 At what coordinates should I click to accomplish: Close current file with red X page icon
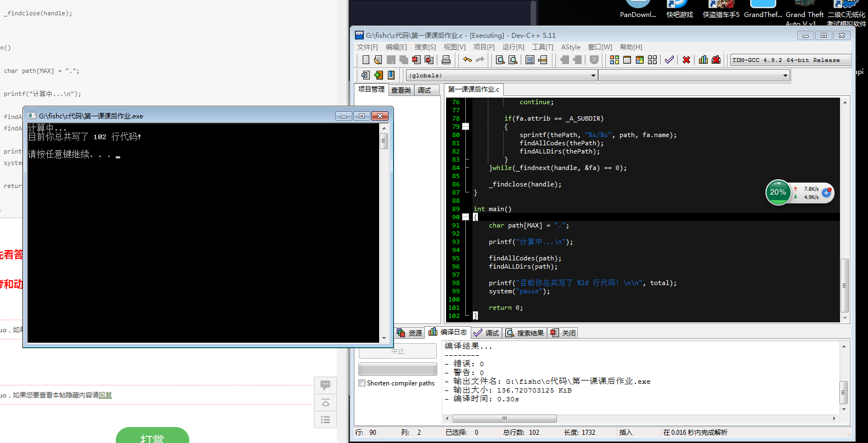416,60
